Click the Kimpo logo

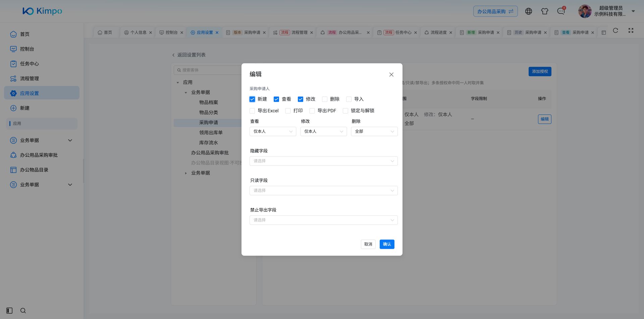[42, 11]
